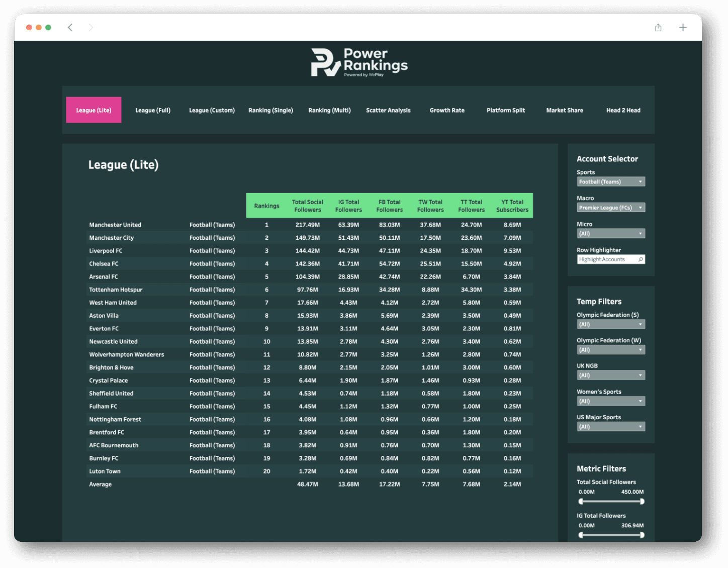Click the IG Total Followers column header
Image resolution: width=728 pixels, height=568 pixels.
pyautogui.click(x=348, y=206)
